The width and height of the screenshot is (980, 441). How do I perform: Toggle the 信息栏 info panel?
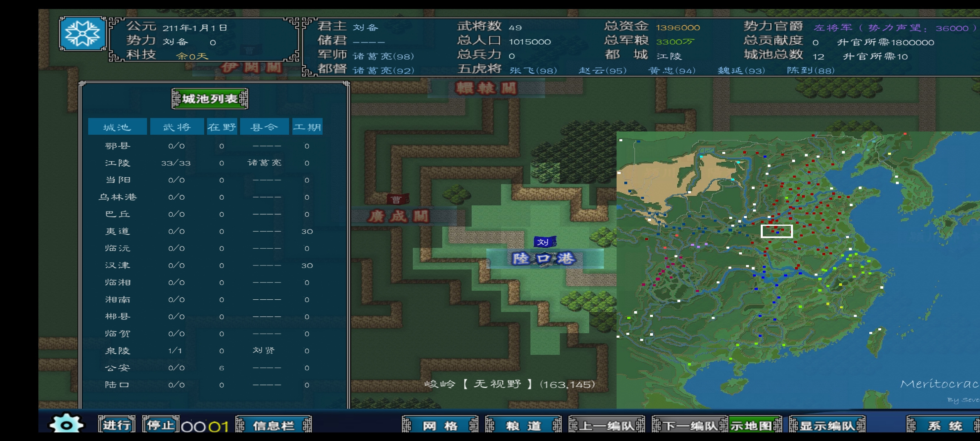coord(274,425)
